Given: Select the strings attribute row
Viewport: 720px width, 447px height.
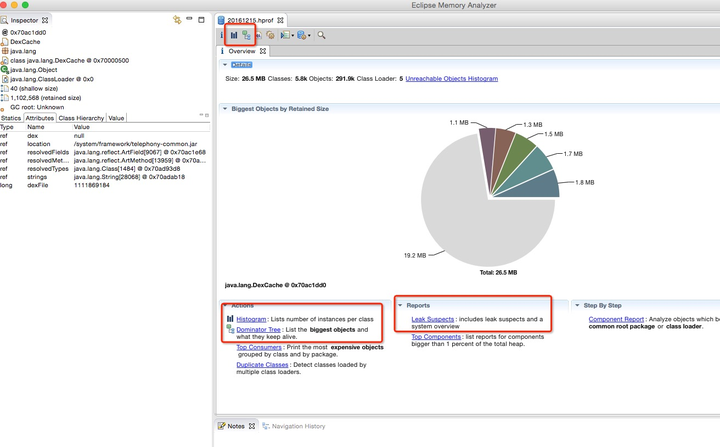Looking at the screenshot, I should (105, 177).
